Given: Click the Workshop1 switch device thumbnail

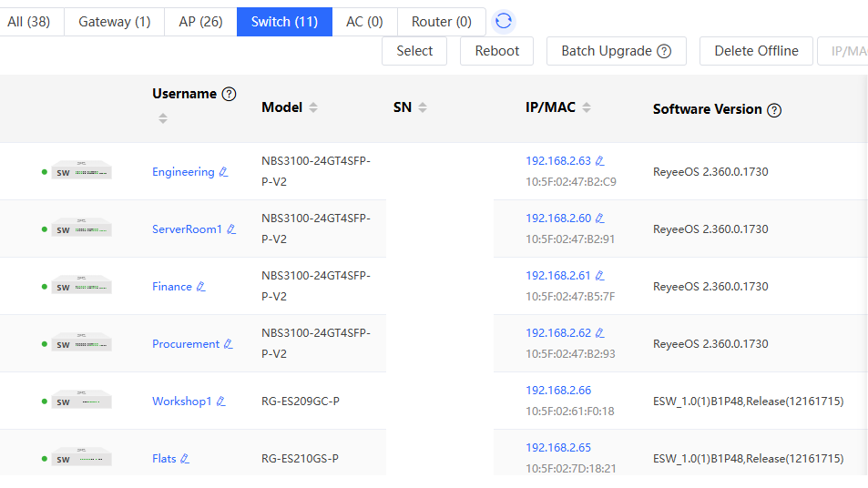Looking at the screenshot, I should pyautogui.click(x=81, y=400).
